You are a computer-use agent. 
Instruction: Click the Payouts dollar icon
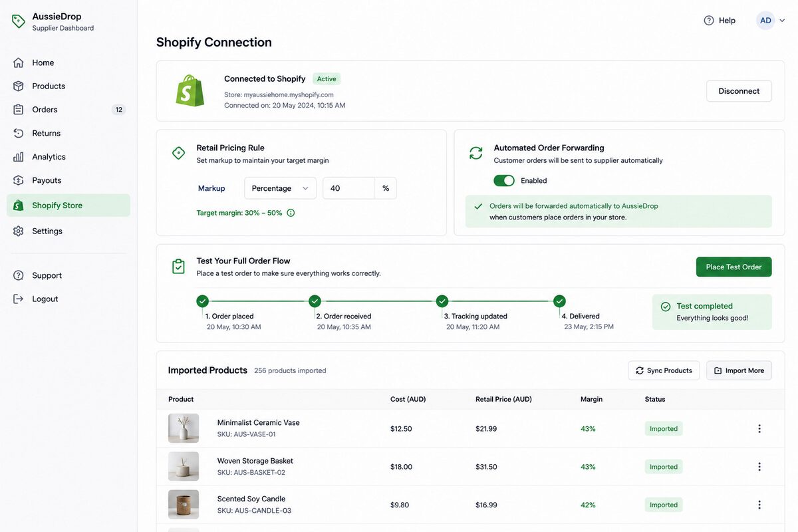(x=19, y=180)
